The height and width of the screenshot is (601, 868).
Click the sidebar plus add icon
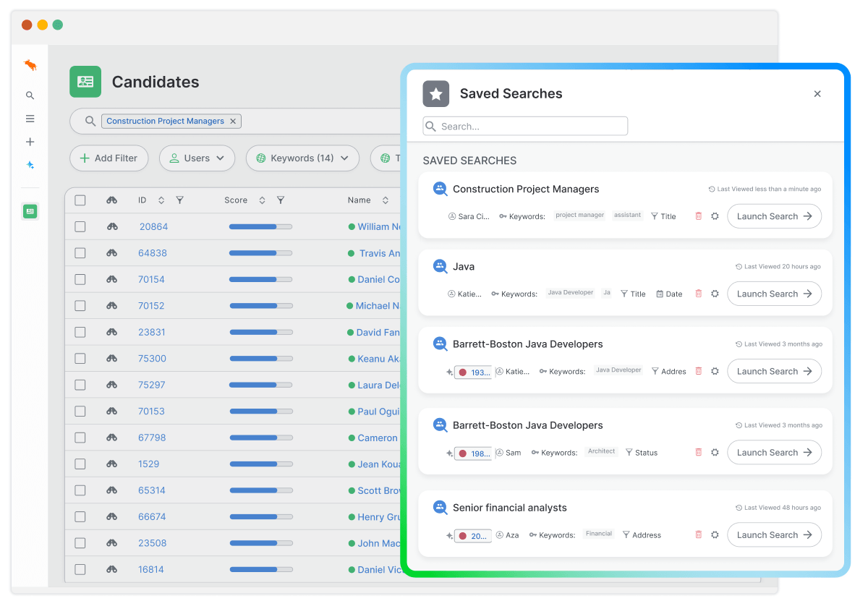click(x=30, y=142)
